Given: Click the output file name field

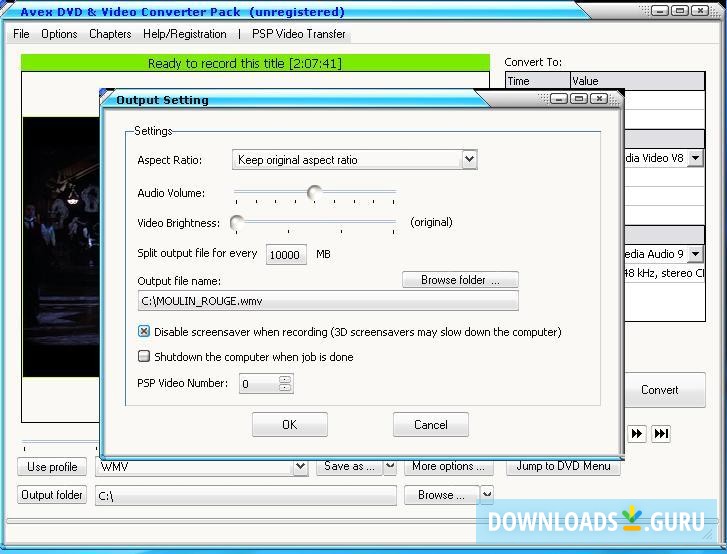Looking at the screenshot, I should tap(328, 301).
